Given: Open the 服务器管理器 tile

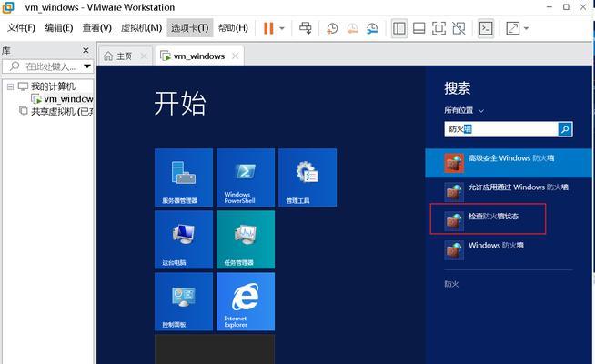Looking at the screenshot, I should [184, 177].
